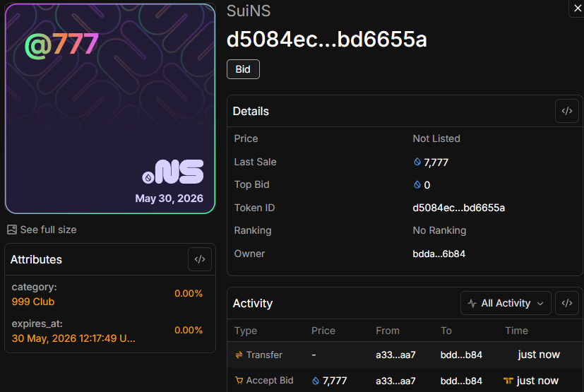The height and width of the screenshot is (392, 584).
Task: Open sender a33...aa7 in Accept Bid row
Action: 395,381
